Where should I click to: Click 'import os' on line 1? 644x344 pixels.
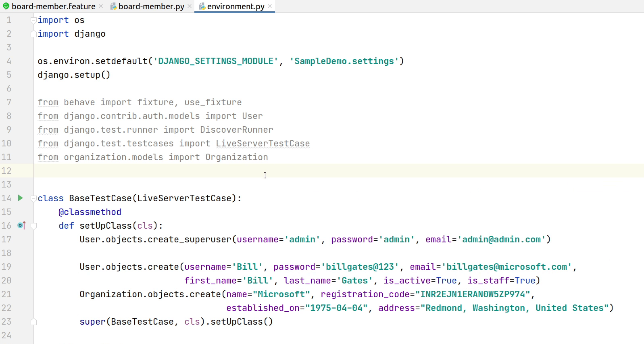pyautogui.click(x=61, y=20)
